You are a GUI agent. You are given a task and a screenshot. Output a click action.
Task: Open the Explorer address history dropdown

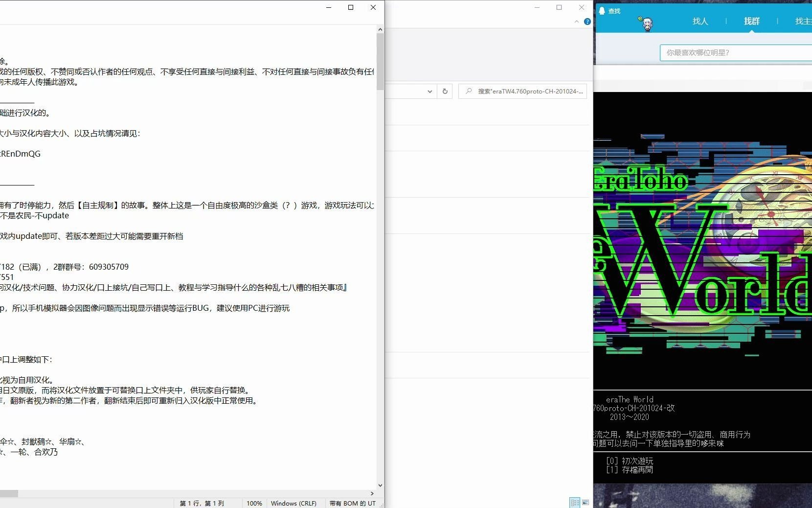point(429,91)
